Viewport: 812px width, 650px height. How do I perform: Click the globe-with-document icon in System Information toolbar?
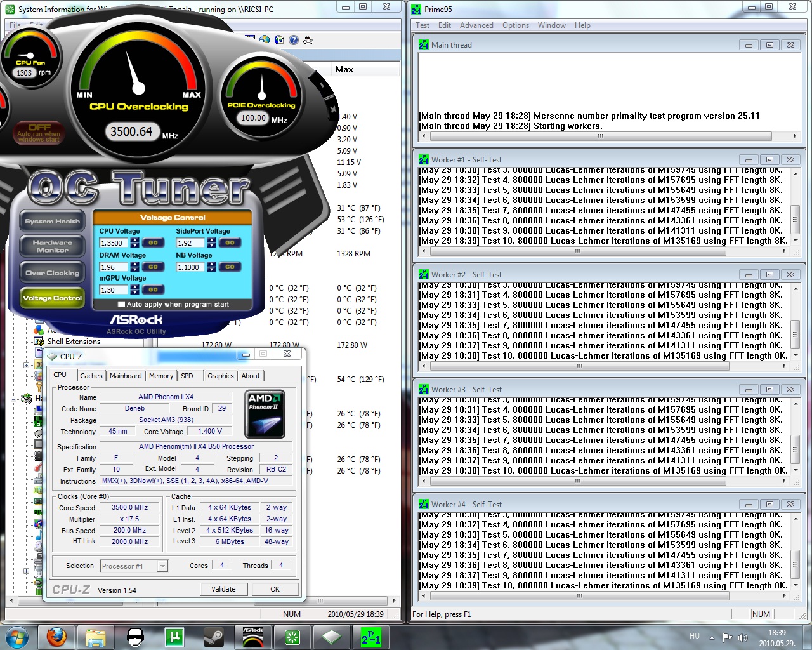[279, 40]
